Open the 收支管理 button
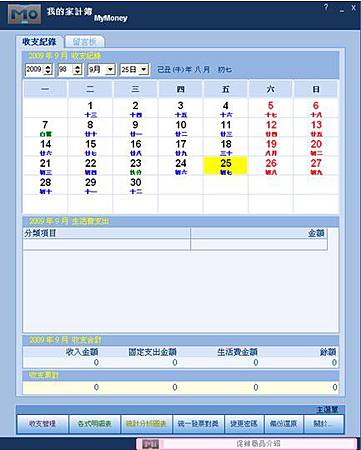The height and width of the screenshot is (450, 361). 42,424
